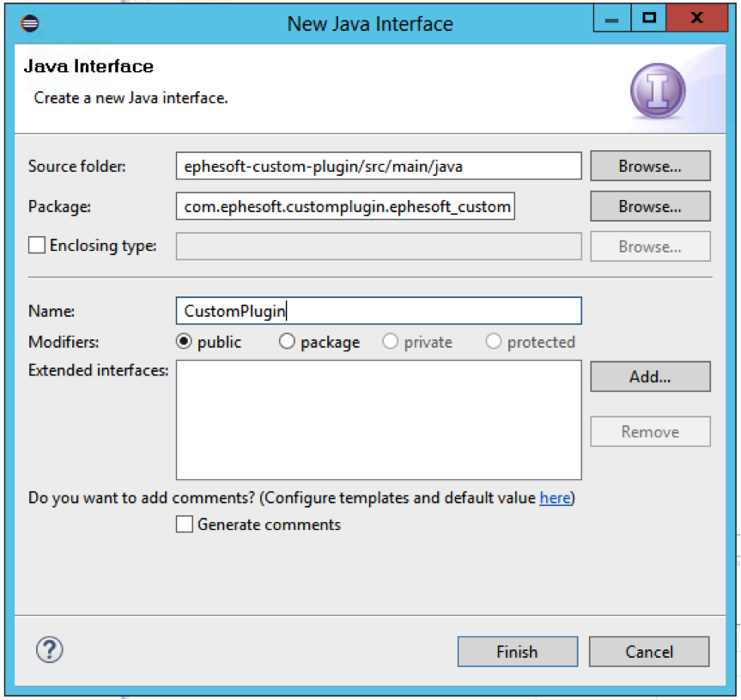The height and width of the screenshot is (700, 741).
Task: Click Finish to create interface
Action: click(x=518, y=652)
